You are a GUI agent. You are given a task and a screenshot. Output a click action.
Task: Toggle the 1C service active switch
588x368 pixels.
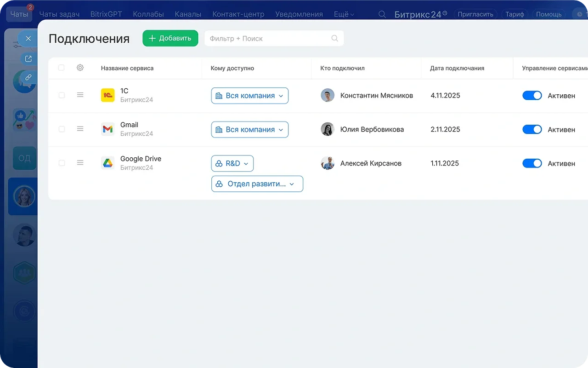click(532, 95)
